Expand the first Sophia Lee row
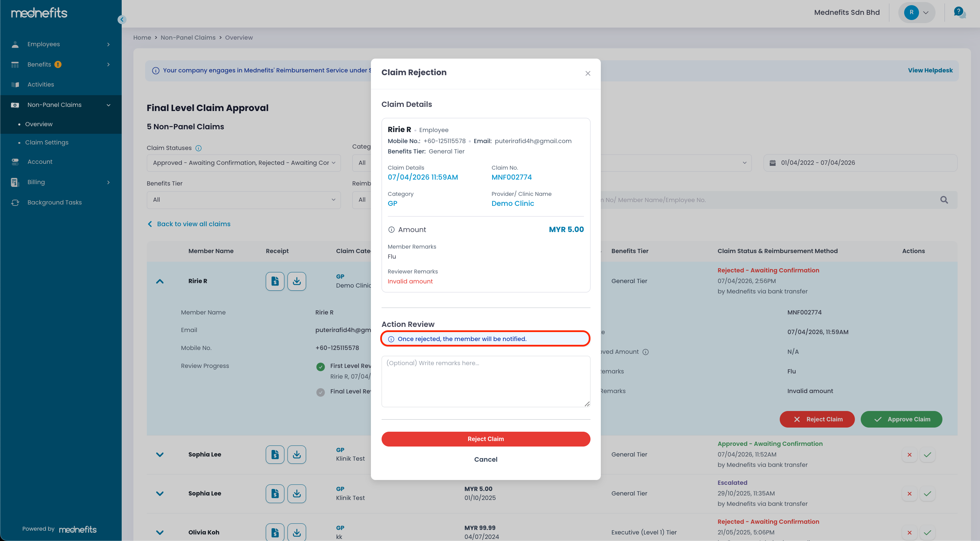The width and height of the screenshot is (980, 541). tap(160, 455)
